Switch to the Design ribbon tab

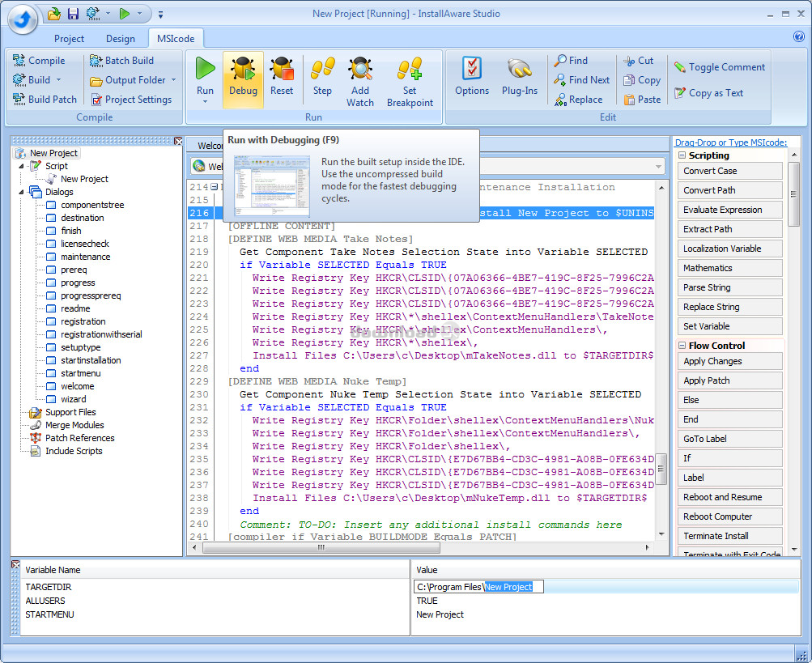tap(120, 39)
